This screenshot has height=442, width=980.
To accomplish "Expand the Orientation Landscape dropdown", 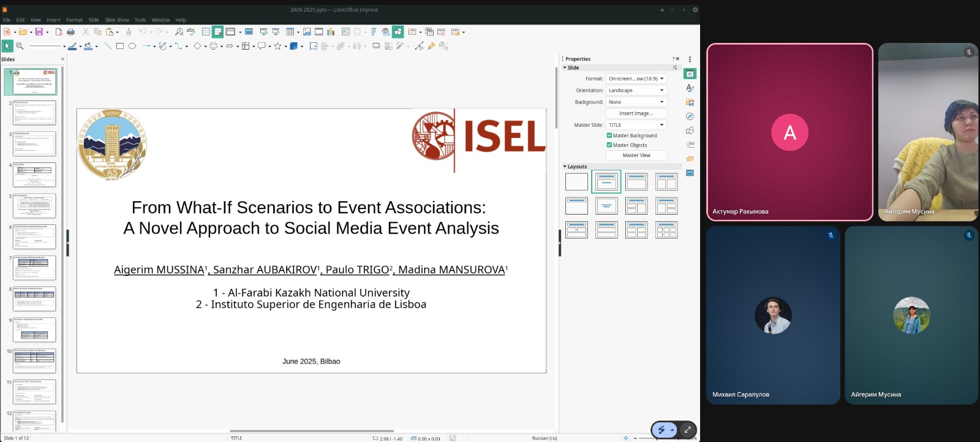I will tap(636, 90).
